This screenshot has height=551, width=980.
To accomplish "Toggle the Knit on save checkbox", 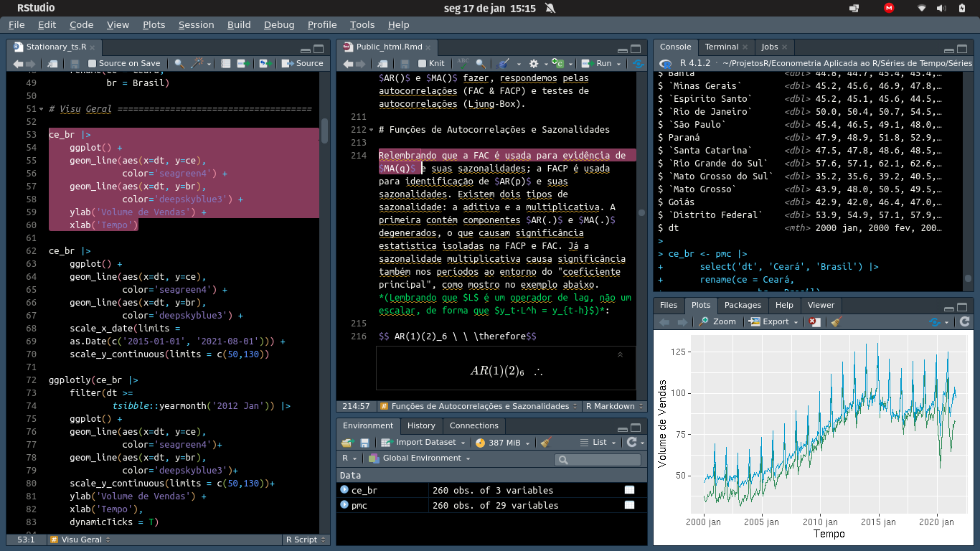I will click(422, 63).
